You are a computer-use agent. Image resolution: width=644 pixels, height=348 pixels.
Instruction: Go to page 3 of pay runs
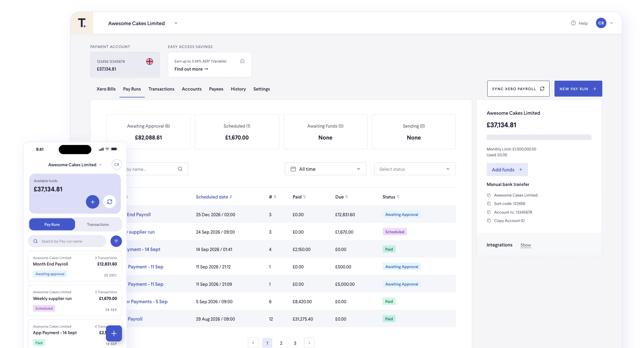295,343
